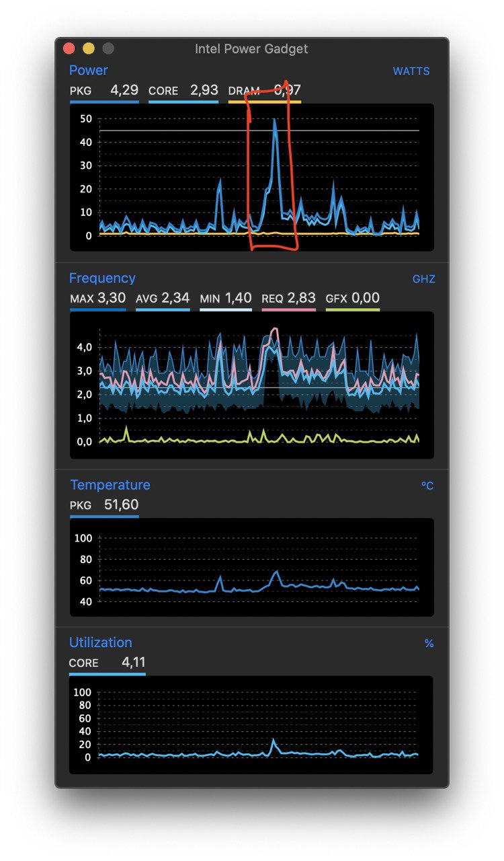Click the light-blue CORE power legend bar
This screenshot has height=861, width=504.
pyautogui.click(x=183, y=102)
